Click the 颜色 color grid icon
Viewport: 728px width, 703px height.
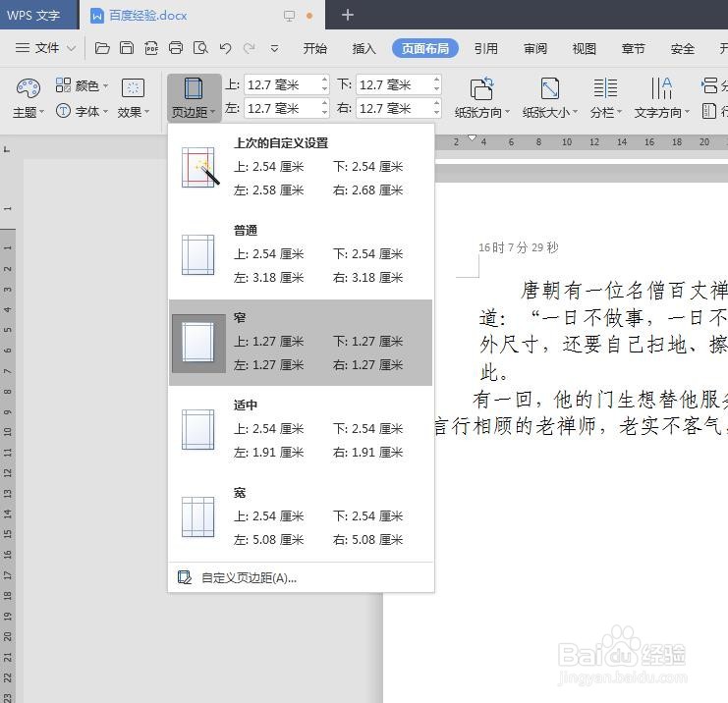tap(63, 84)
